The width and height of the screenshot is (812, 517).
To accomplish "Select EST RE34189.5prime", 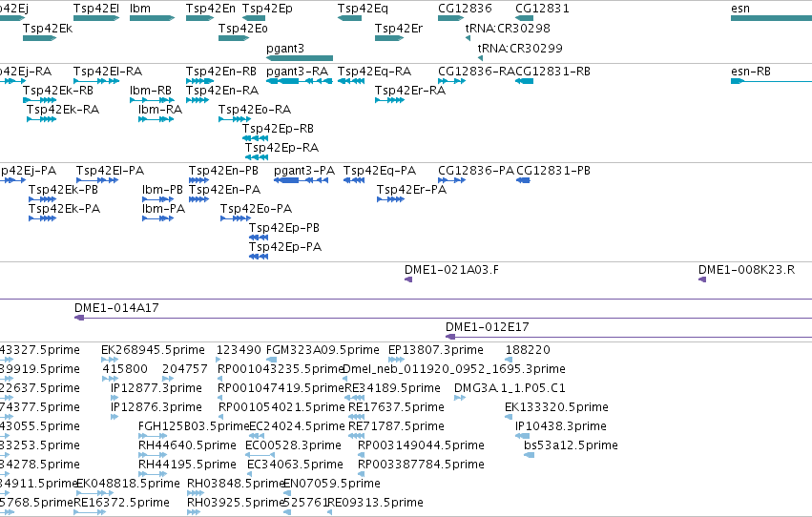I will [x=355, y=398].
